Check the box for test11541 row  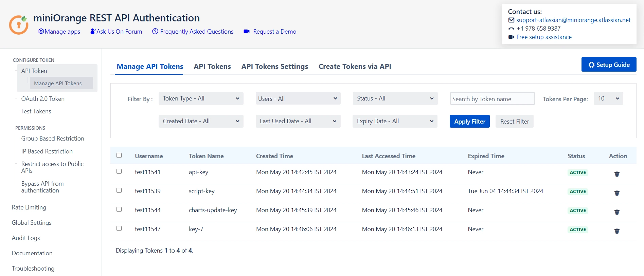[119, 171]
